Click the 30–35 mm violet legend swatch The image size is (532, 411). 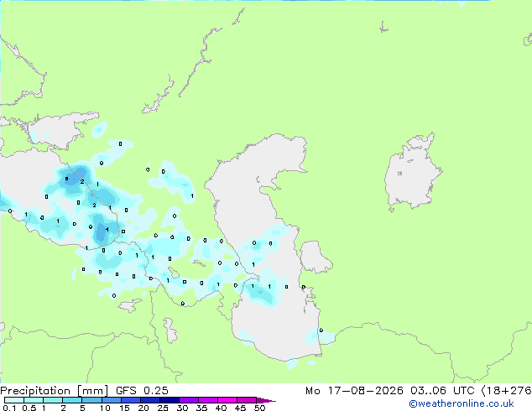click(x=189, y=400)
